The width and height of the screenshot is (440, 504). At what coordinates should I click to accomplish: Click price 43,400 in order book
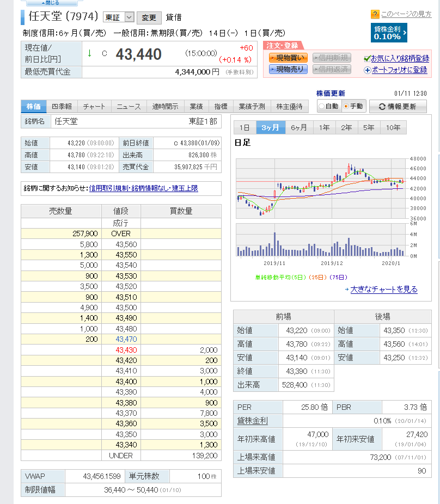(126, 382)
